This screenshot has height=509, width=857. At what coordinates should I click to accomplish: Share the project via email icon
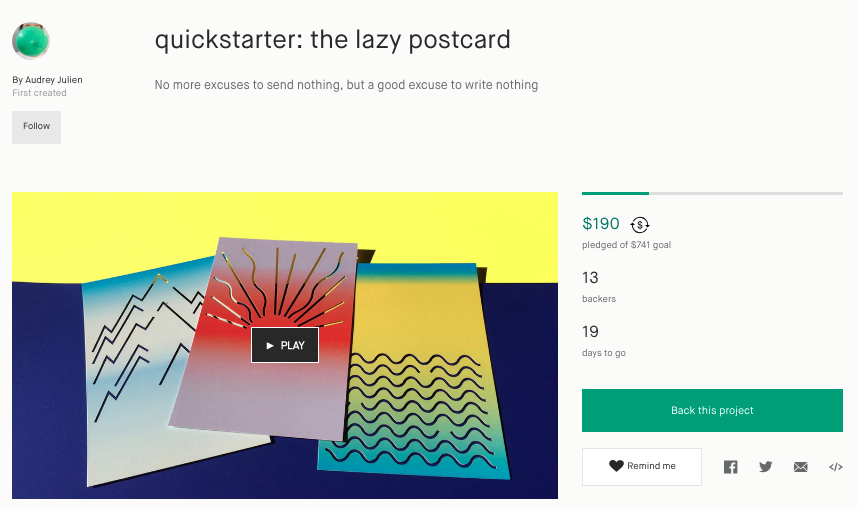pos(801,467)
